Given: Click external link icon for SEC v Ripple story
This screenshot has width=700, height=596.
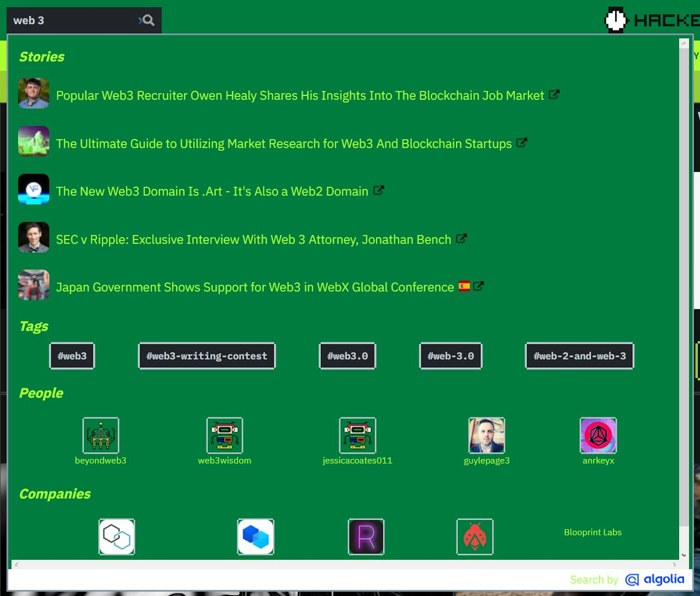Looking at the screenshot, I should coord(461,239).
